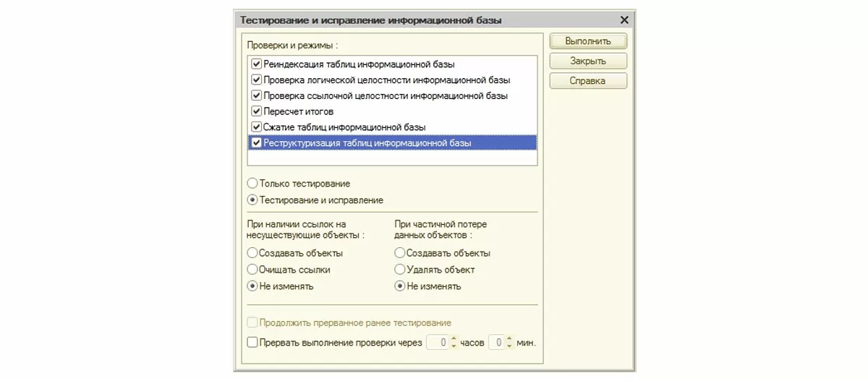
Task: Enable Прервать выполнение проверки через checkbox
Action: [x=252, y=343]
